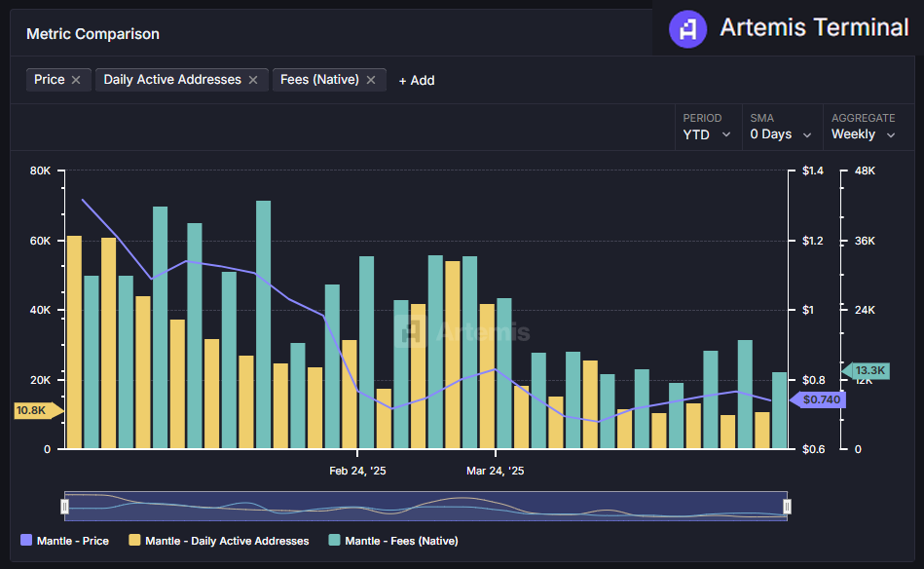Click the 10.8K active addresses marker
The image size is (924, 569).
pos(38,410)
